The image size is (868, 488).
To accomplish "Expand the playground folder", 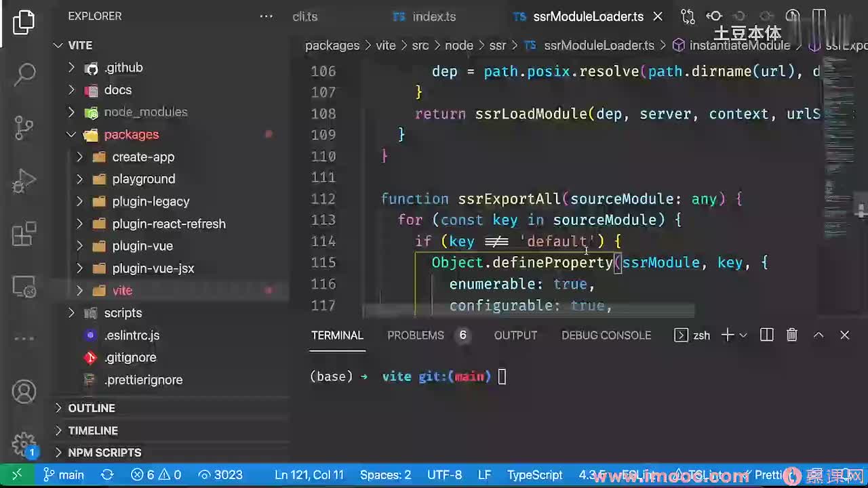I will click(x=79, y=179).
